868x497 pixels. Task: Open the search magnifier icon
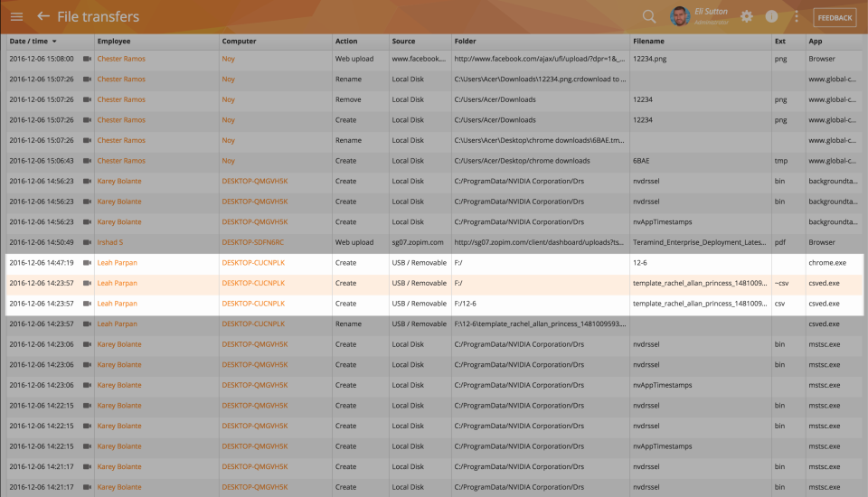649,16
